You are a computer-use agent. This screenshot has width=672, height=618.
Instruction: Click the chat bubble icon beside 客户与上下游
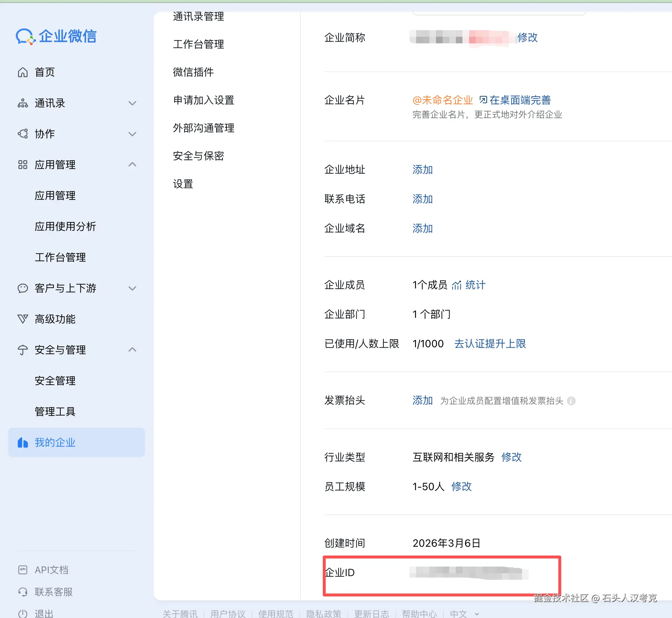(x=23, y=288)
